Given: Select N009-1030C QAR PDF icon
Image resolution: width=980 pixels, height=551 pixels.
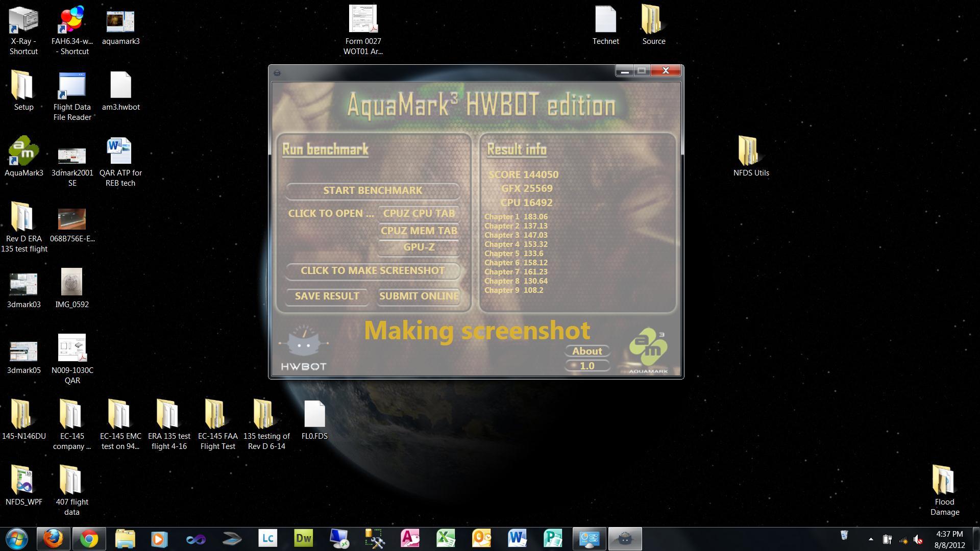Looking at the screenshot, I should coord(72,359).
